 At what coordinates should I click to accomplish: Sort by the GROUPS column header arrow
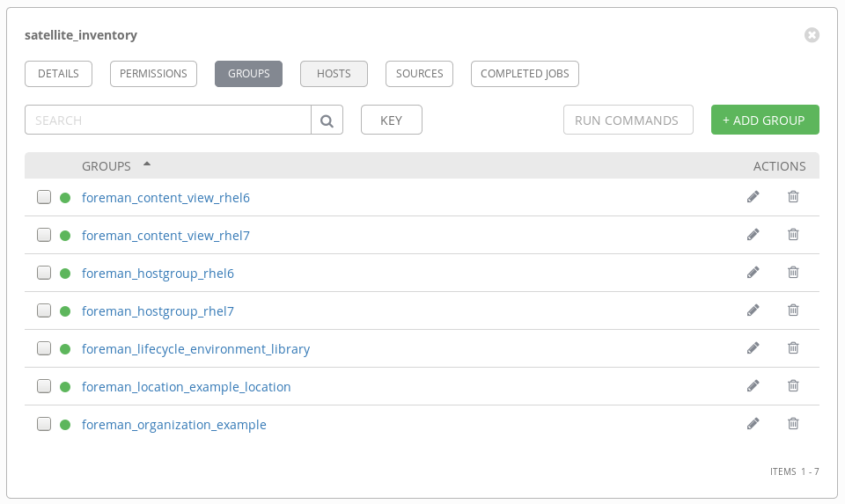point(147,164)
